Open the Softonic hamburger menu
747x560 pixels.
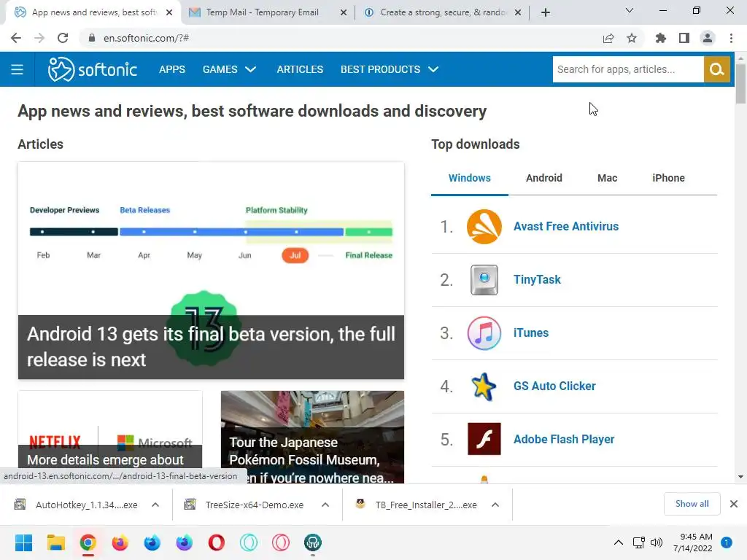[18, 69]
